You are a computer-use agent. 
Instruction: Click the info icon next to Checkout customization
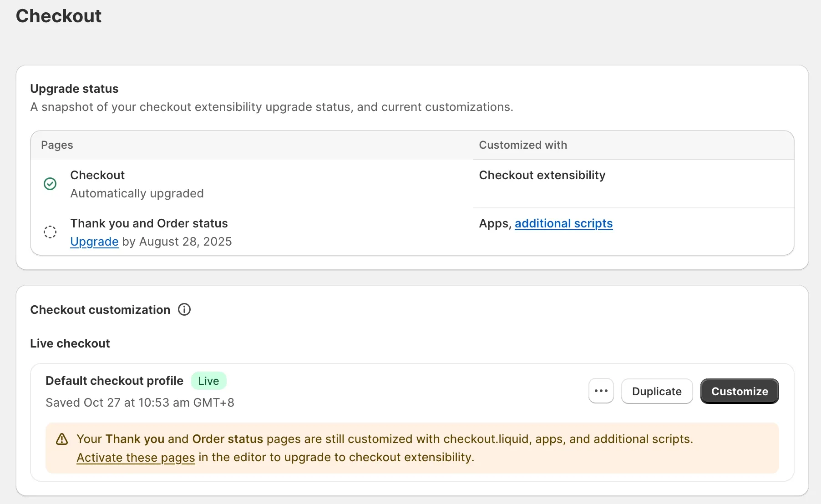tap(184, 310)
